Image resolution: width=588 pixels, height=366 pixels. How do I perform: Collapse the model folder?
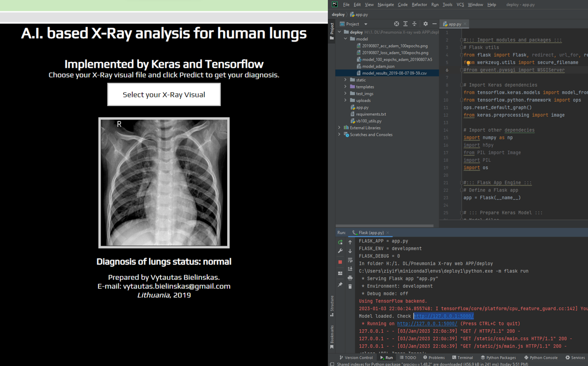345,38
